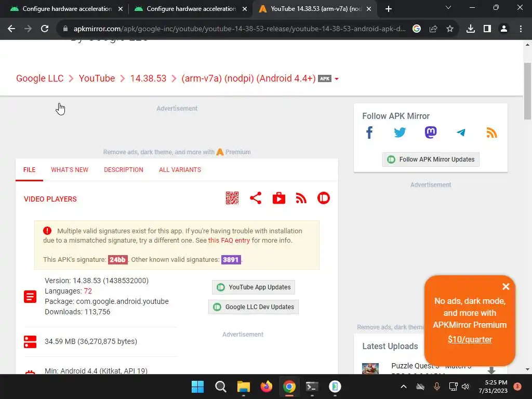
Task: Open APK Mirror Telegram icon
Action: pos(461,132)
